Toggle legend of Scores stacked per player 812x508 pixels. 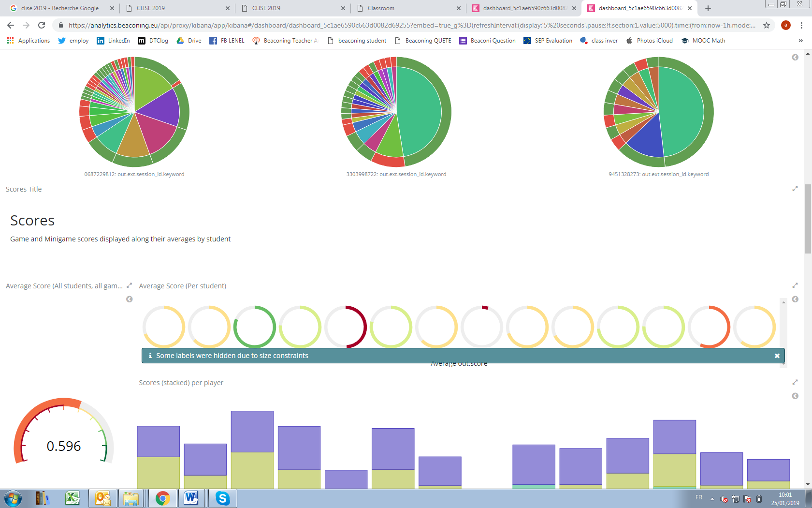point(795,396)
